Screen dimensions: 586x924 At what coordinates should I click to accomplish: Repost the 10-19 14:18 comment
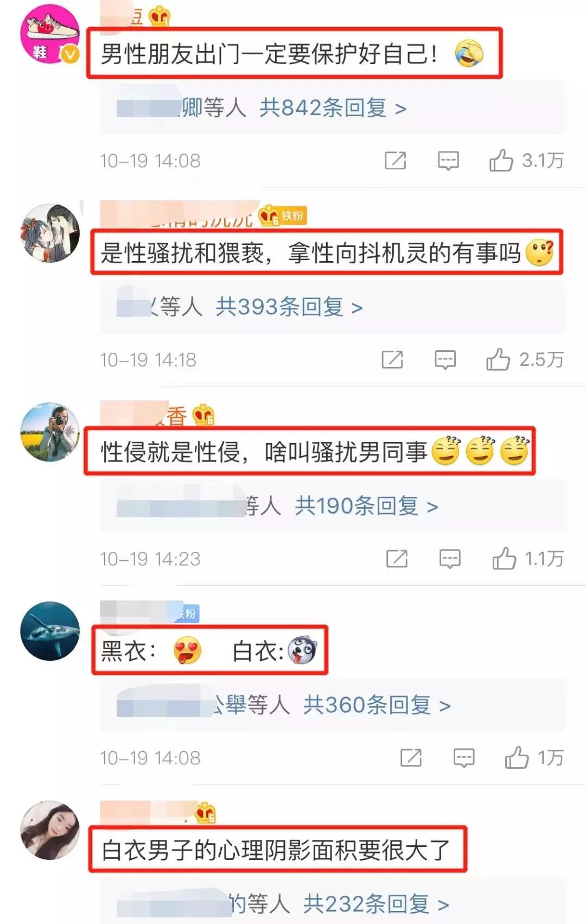[392, 359]
